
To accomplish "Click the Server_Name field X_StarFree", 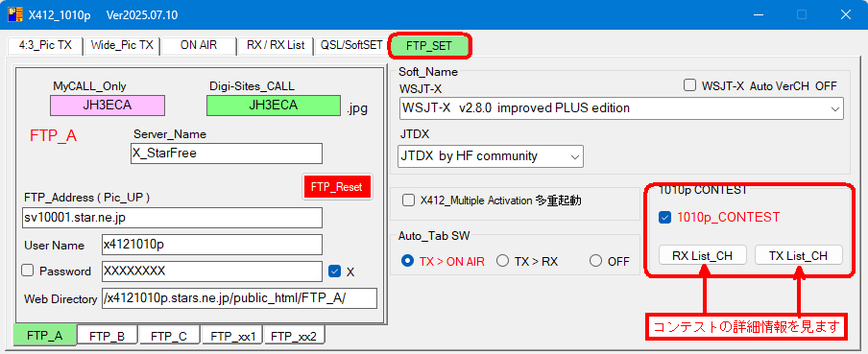I will pyautogui.click(x=227, y=153).
